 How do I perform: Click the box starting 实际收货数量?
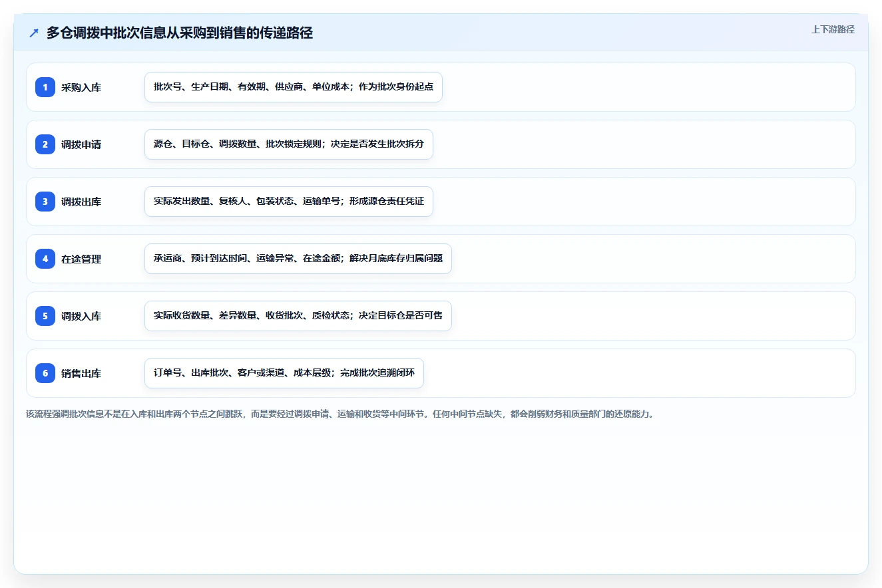point(298,316)
